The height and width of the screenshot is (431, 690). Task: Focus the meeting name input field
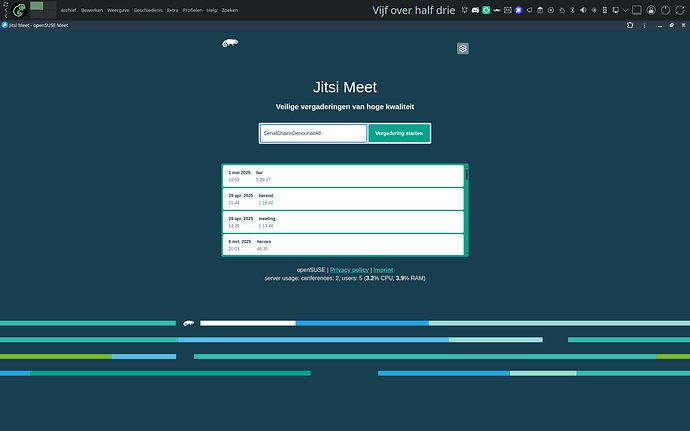click(313, 133)
